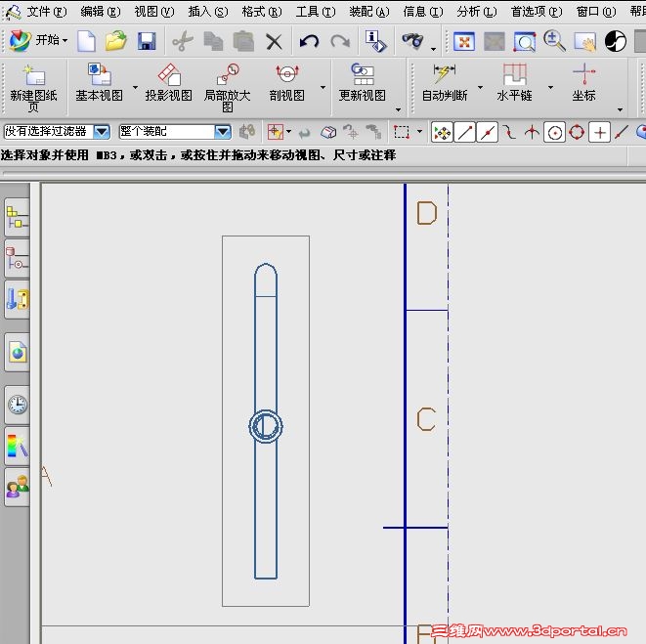Open the internet browser sidebar icon
The width and height of the screenshot is (646, 644).
pos(17,352)
